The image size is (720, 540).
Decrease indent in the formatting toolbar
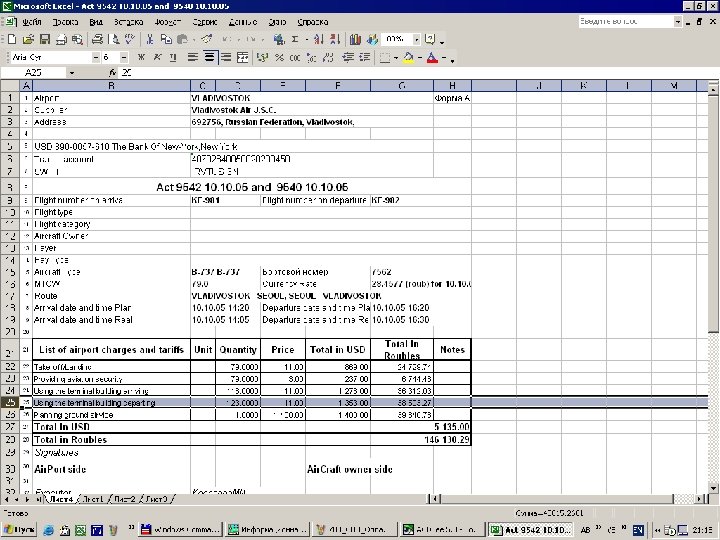(x=348, y=57)
